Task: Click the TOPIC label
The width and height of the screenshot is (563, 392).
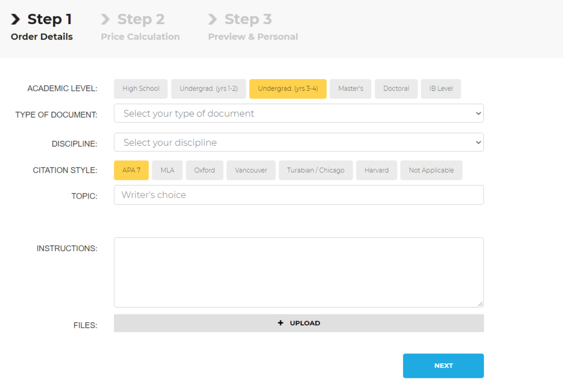Action: coord(84,196)
